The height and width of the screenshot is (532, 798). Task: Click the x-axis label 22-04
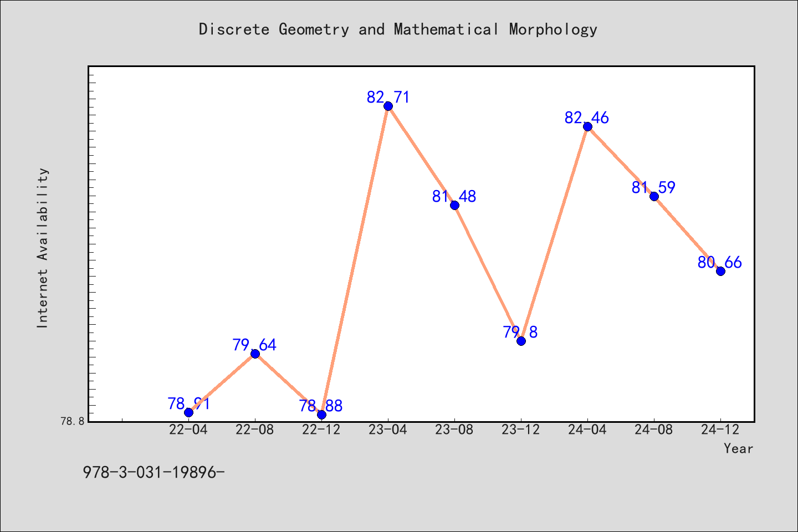click(x=188, y=430)
